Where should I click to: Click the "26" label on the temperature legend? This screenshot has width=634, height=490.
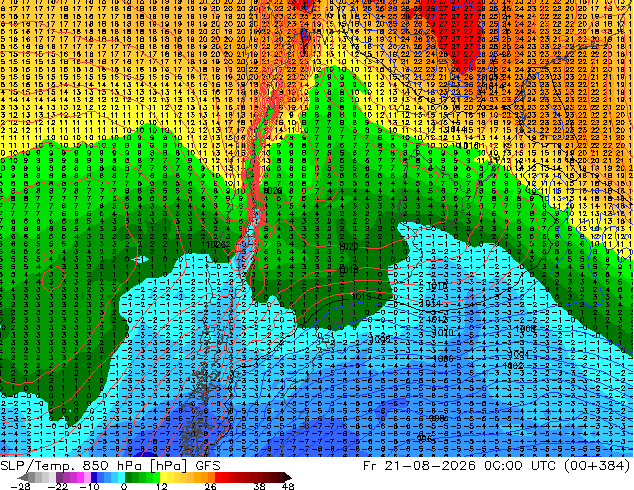click(210, 486)
